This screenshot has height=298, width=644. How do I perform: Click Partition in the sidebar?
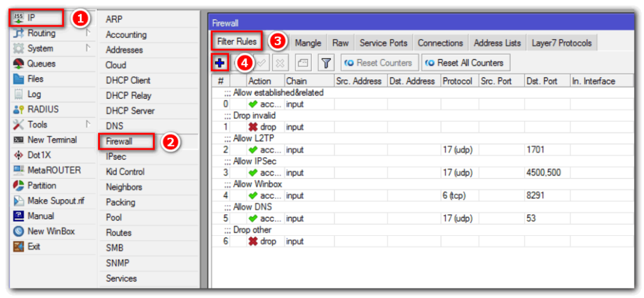(x=42, y=185)
